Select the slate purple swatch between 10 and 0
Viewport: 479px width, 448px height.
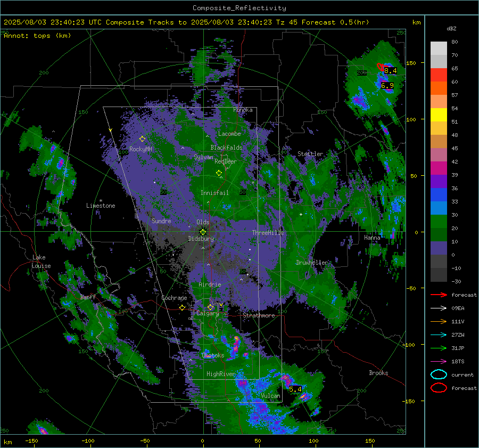pyautogui.click(x=439, y=248)
